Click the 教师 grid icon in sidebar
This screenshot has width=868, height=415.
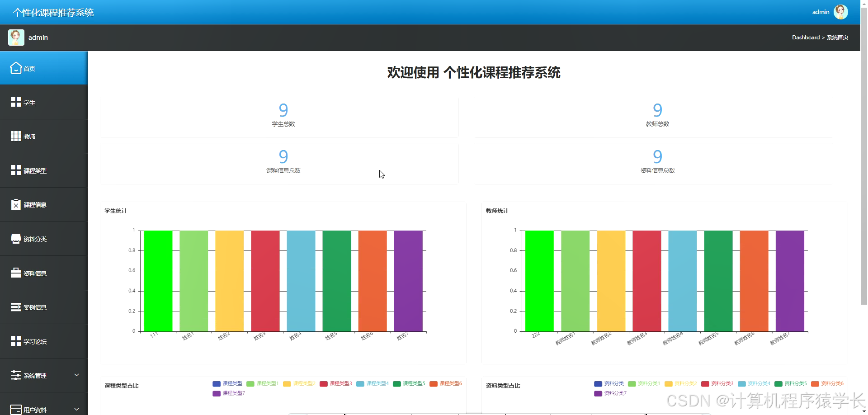tap(16, 136)
